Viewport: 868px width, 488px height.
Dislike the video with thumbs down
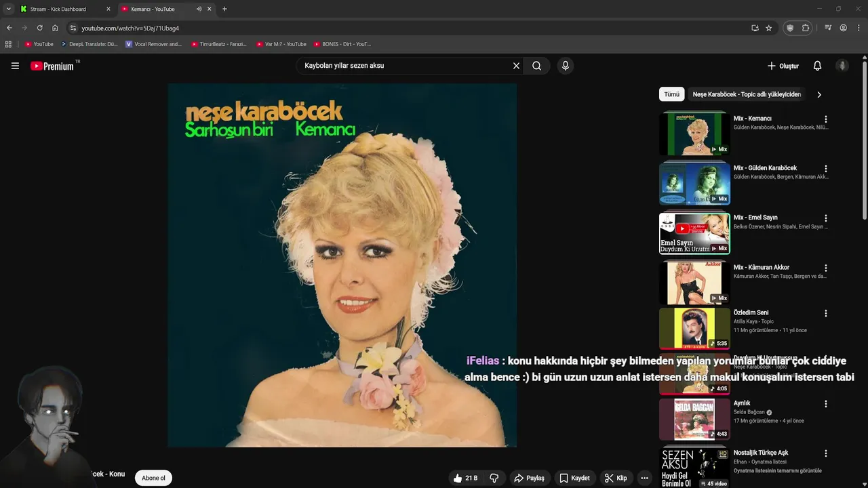coord(494,478)
